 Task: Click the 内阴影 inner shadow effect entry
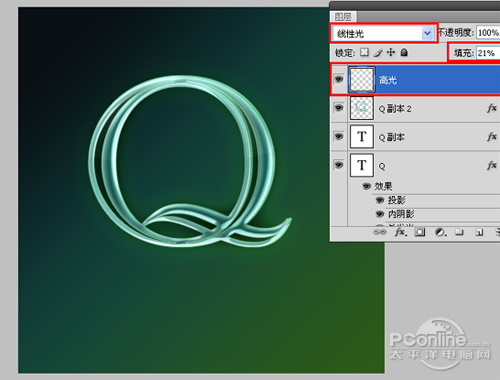pyautogui.click(x=401, y=214)
